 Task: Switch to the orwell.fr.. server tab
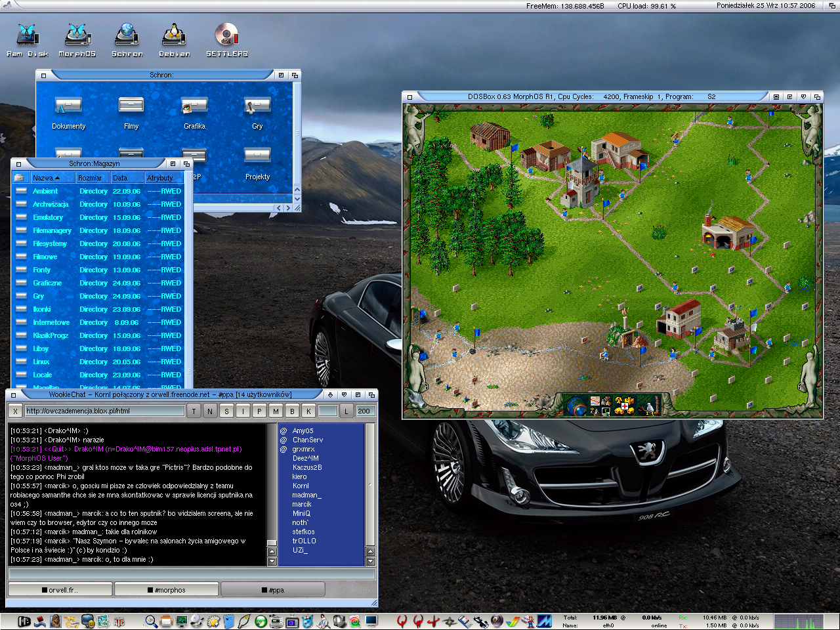(x=61, y=590)
